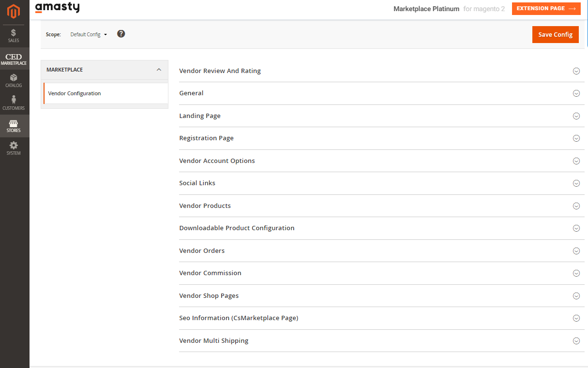Click the Magento logo icon
The width and height of the screenshot is (588, 368).
point(14,11)
